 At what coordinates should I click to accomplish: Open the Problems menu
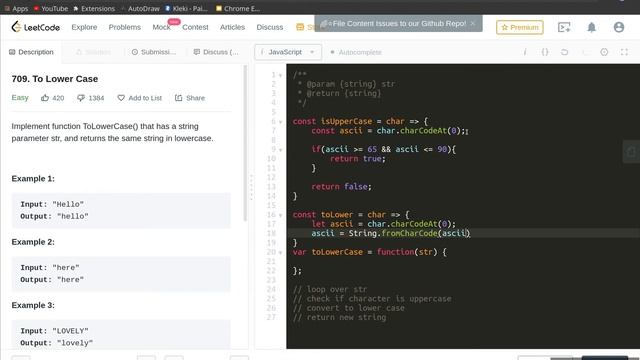click(x=124, y=27)
